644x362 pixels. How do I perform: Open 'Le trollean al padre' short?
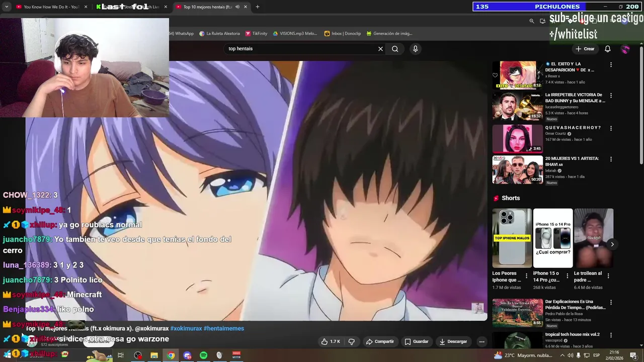coord(594,238)
